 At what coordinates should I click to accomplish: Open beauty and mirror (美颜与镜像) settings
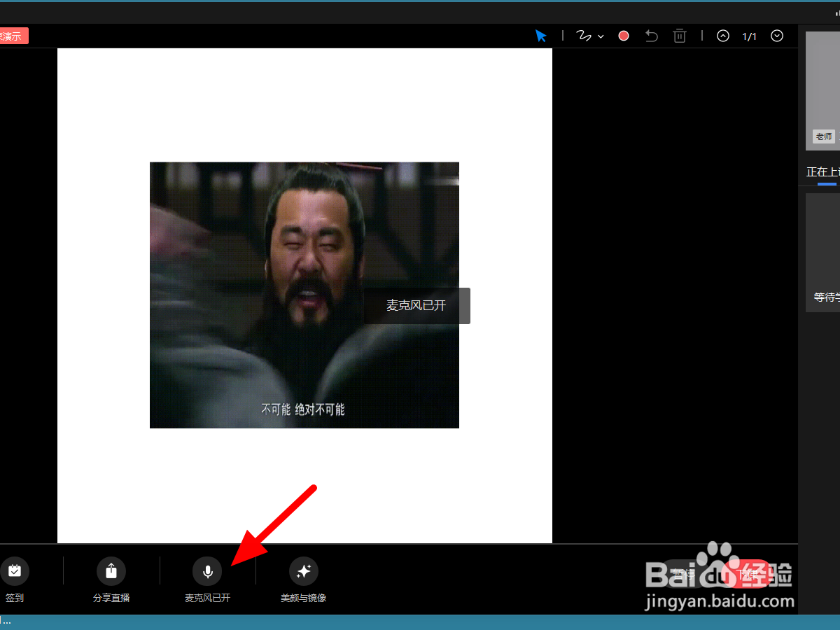304,571
